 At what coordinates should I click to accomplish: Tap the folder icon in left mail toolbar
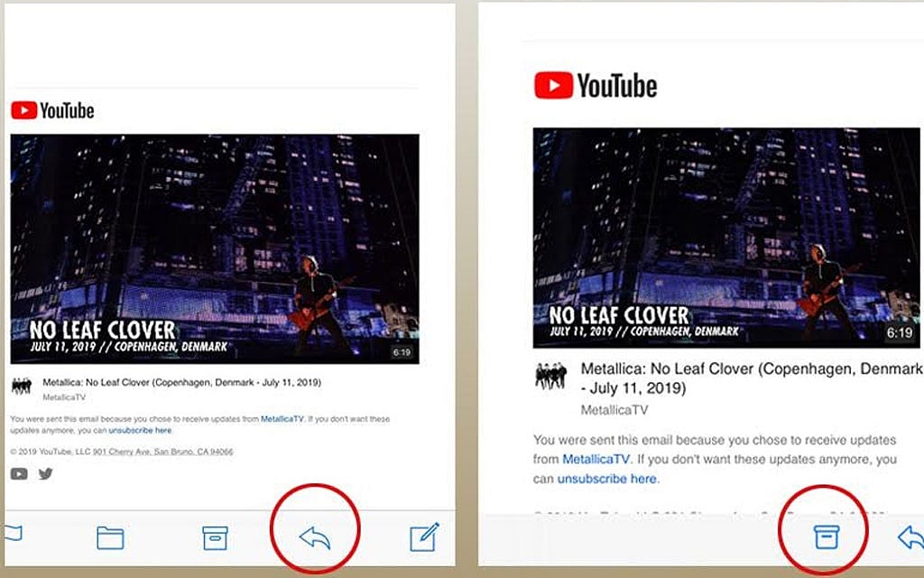(110, 537)
